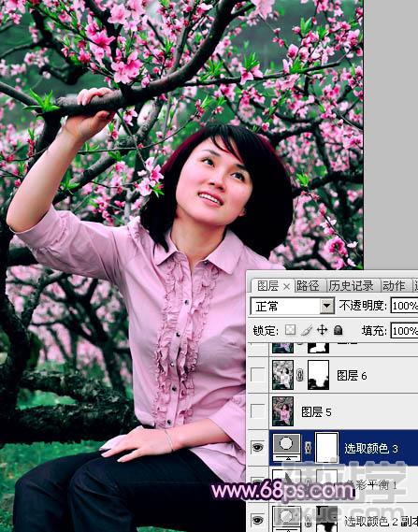Click the 填充 label
Image resolution: width=418 pixels, height=532 pixels.
click(374, 330)
